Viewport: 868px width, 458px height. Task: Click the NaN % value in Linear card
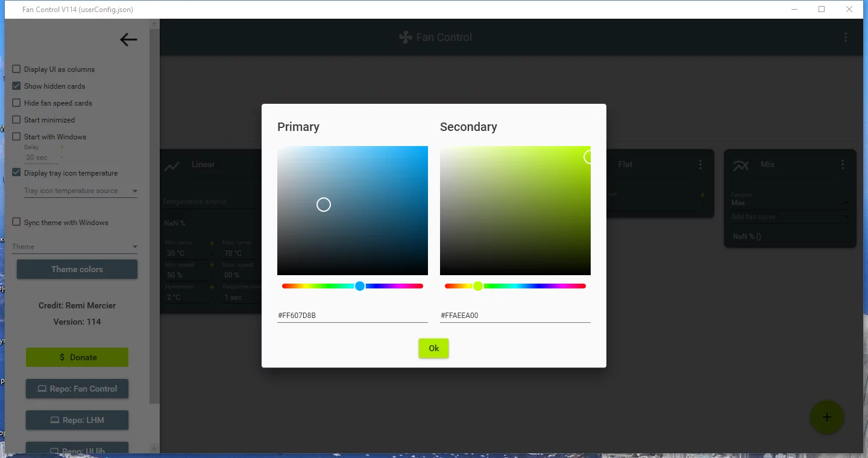click(x=175, y=223)
